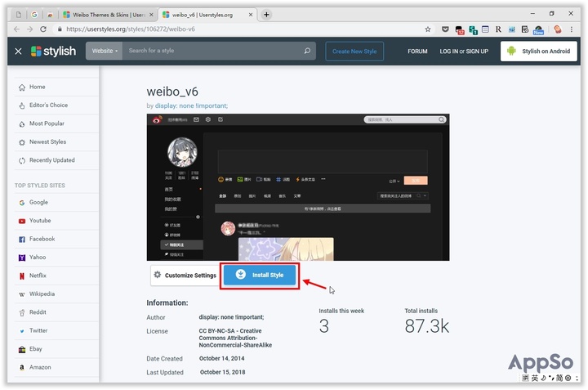588x390 pixels.
Task: Close the sidebar with the X icon
Action: [18, 51]
